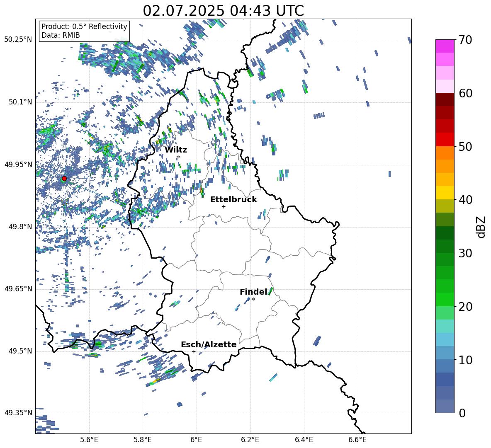Click the 6°E longitude label

pos(196,440)
